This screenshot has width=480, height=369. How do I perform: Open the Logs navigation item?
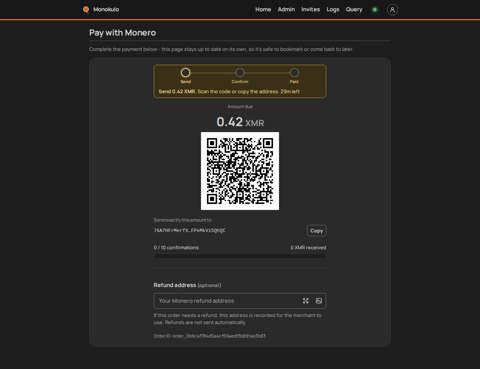click(333, 9)
